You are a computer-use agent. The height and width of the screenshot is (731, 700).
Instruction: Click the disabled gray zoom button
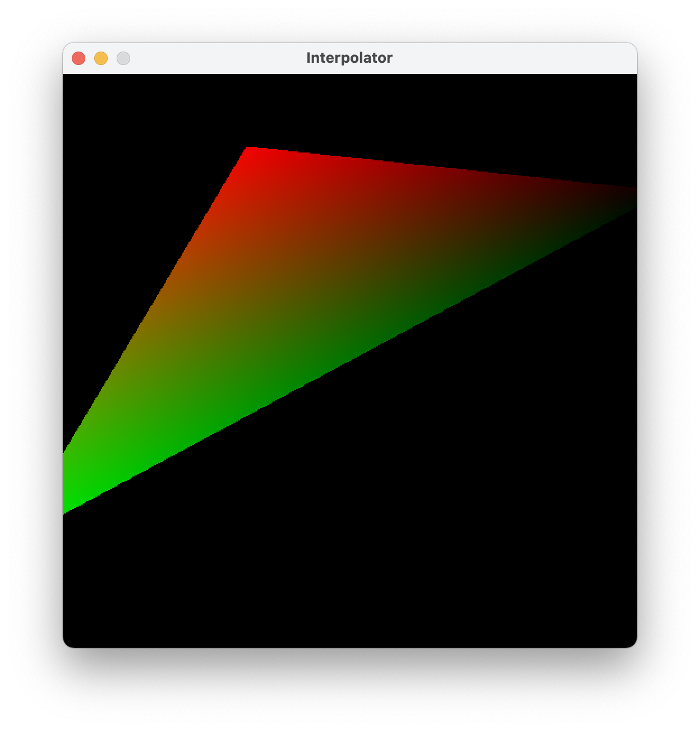tap(123, 58)
